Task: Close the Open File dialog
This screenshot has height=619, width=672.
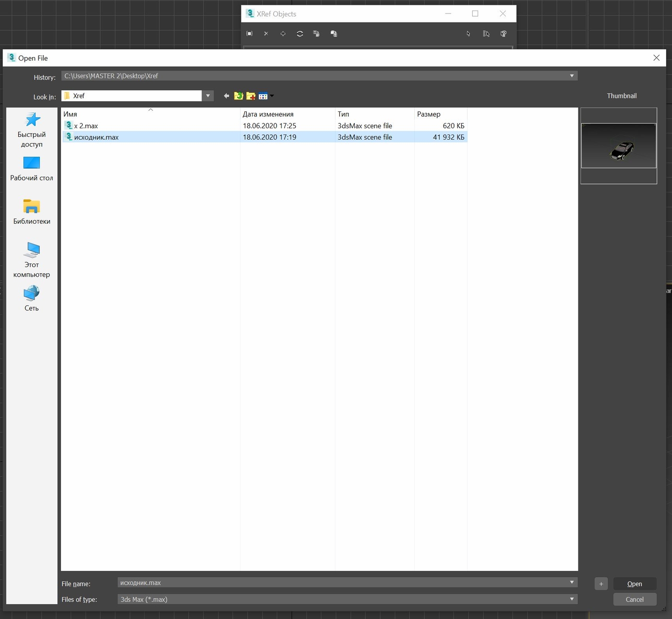Action: [656, 58]
